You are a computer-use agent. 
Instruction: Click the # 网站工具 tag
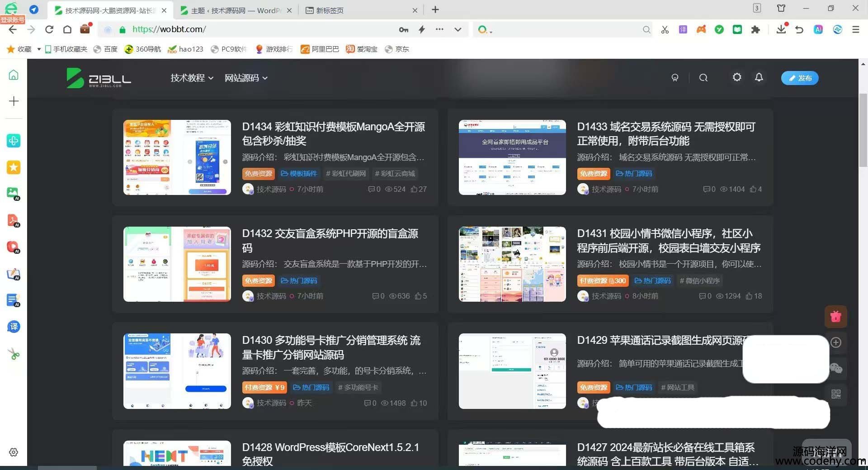coord(678,387)
